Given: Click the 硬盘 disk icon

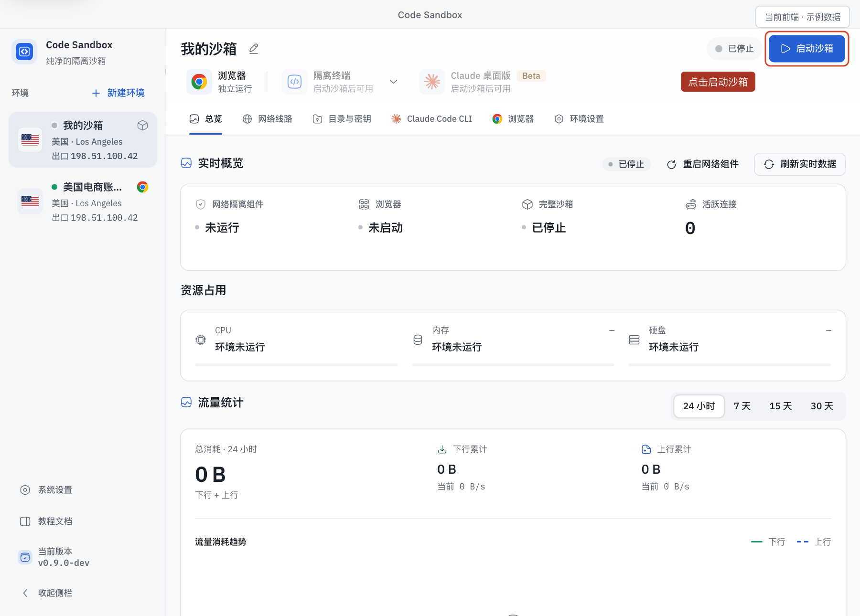Looking at the screenshot, I should [634, 340].
